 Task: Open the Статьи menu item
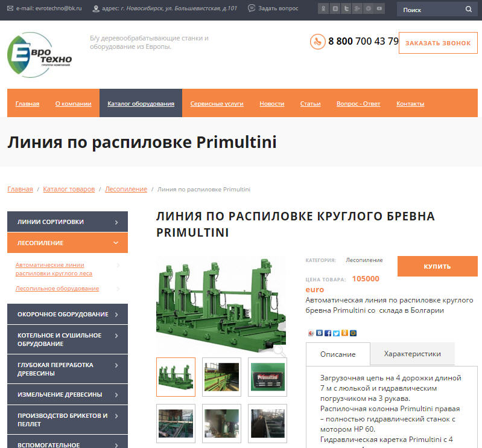310,104
